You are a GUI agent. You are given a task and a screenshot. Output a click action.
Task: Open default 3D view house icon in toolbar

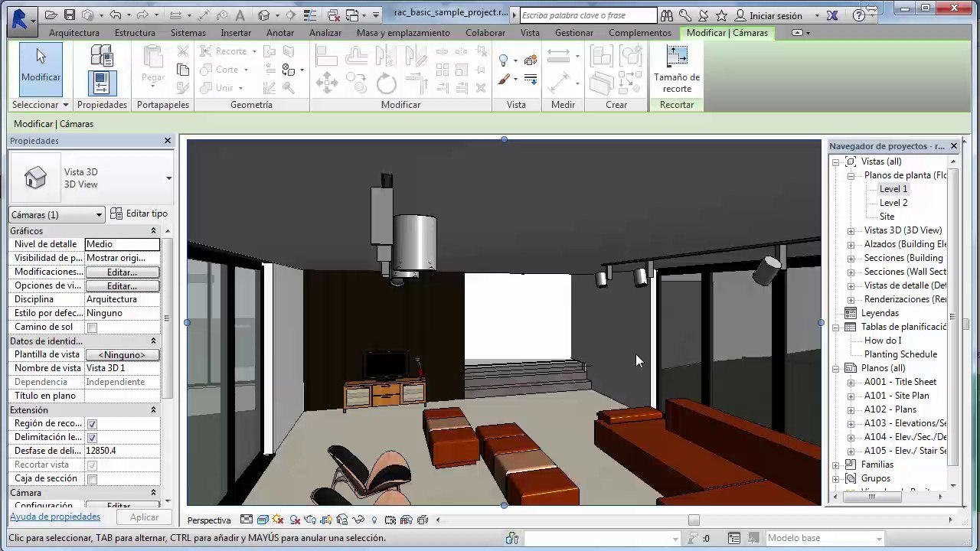(264, 15)
